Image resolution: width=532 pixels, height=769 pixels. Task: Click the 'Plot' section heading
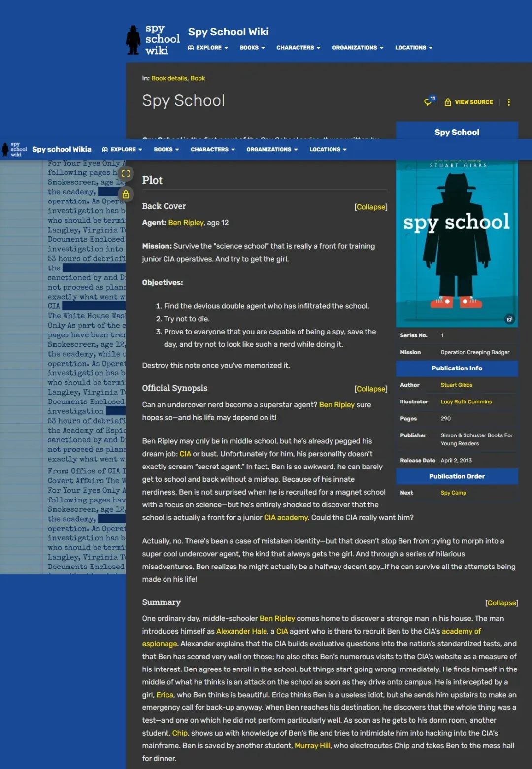click(x=152, y=180)
